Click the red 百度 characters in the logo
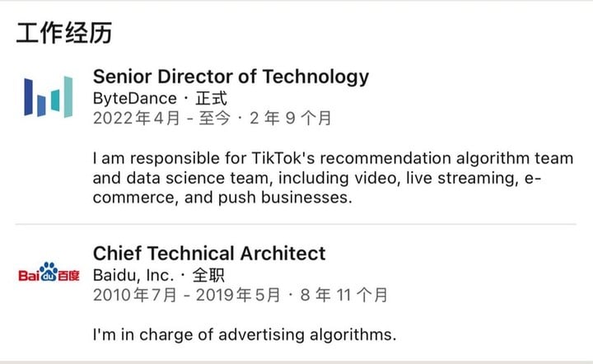 coord(69,276)
